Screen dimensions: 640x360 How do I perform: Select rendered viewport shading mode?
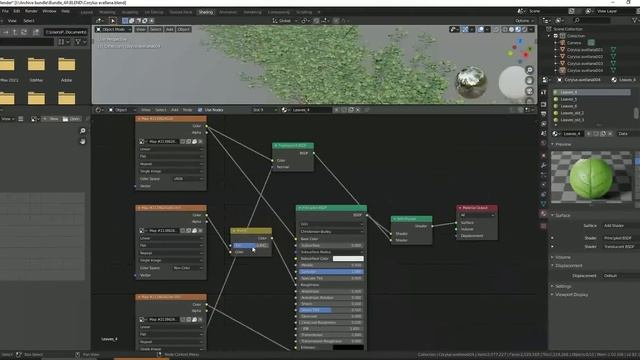[524, 29]
